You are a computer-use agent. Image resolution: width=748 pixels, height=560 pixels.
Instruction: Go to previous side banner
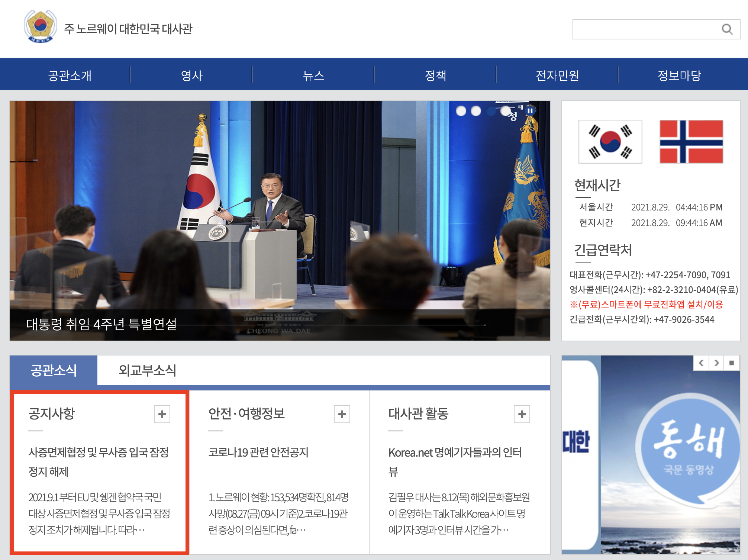(701, 363)
